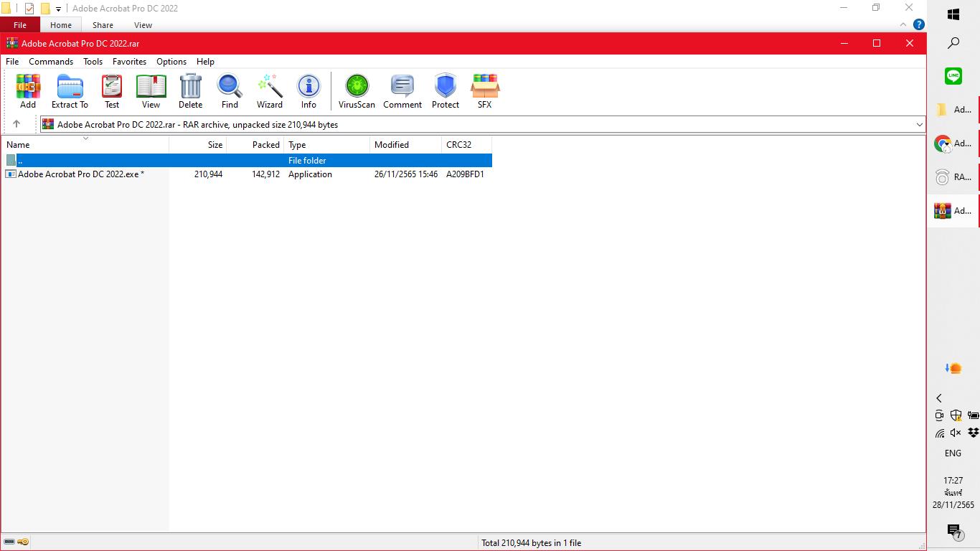The image size is (980, 551).
Task: Open the Find magnifier tool
Action: pos(230,90)
